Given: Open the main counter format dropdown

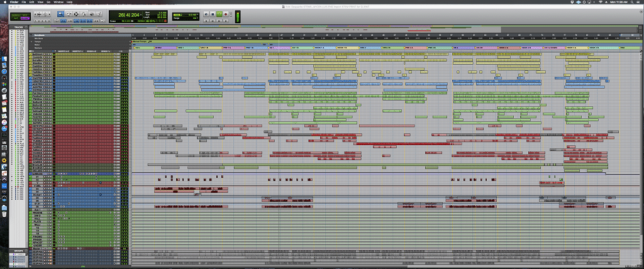Looking at the screenshot, I should [141, 15].
